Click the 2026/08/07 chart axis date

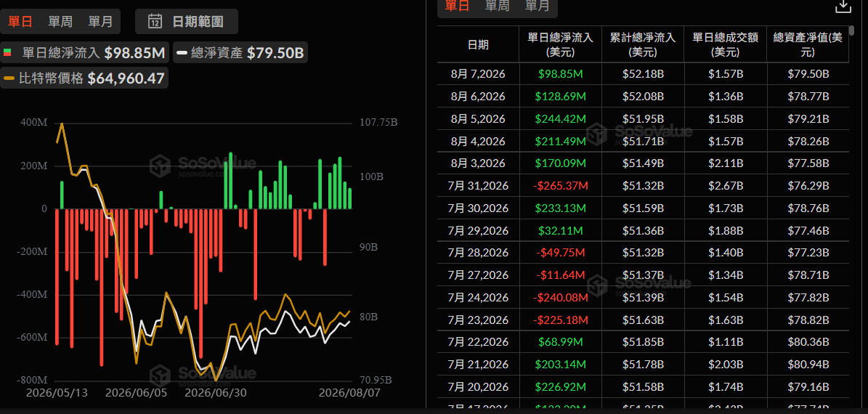point(349,392)
